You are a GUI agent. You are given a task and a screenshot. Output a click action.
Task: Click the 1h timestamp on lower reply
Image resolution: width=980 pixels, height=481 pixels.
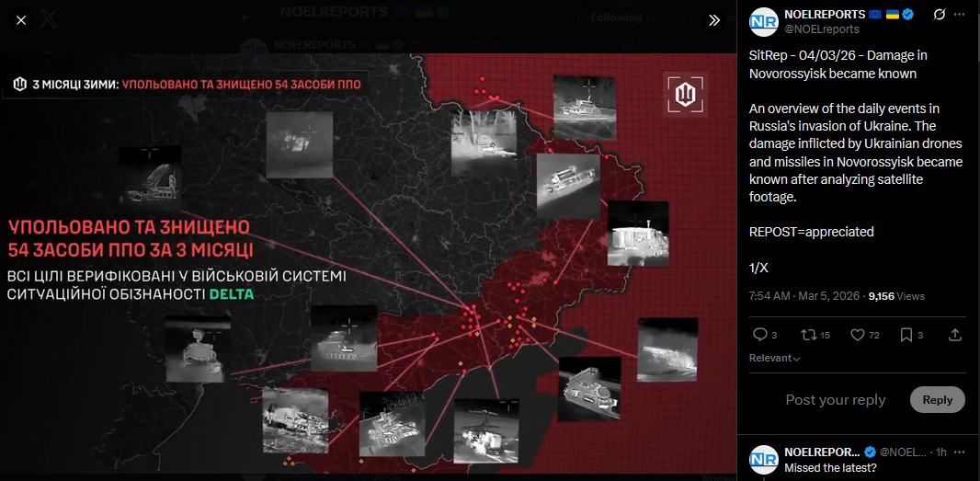coord(942,452)
